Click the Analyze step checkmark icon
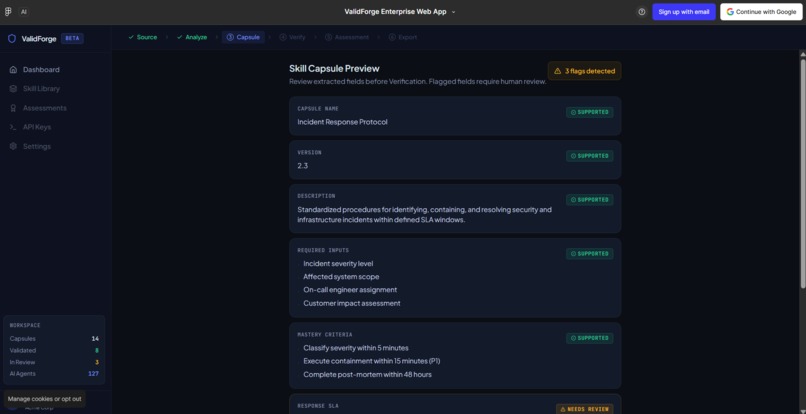The height and width of the screenshot is (414, 806). coord(179,37)
